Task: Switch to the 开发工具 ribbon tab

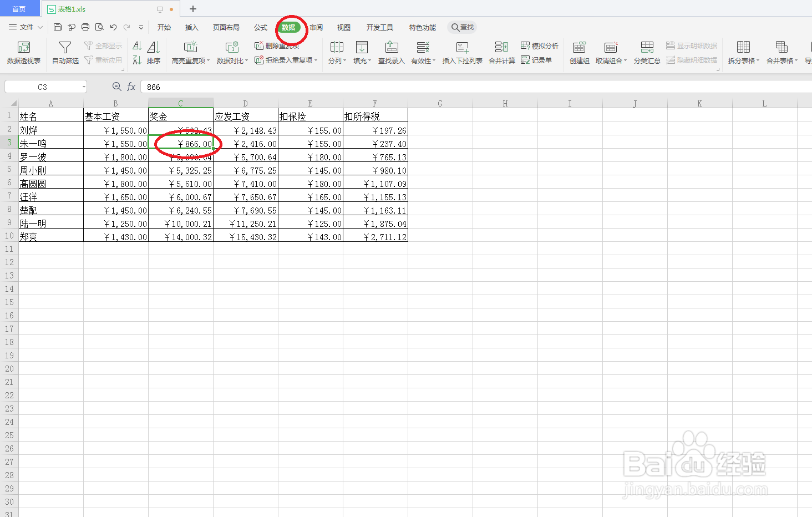Action: click(x=380, y=27)
